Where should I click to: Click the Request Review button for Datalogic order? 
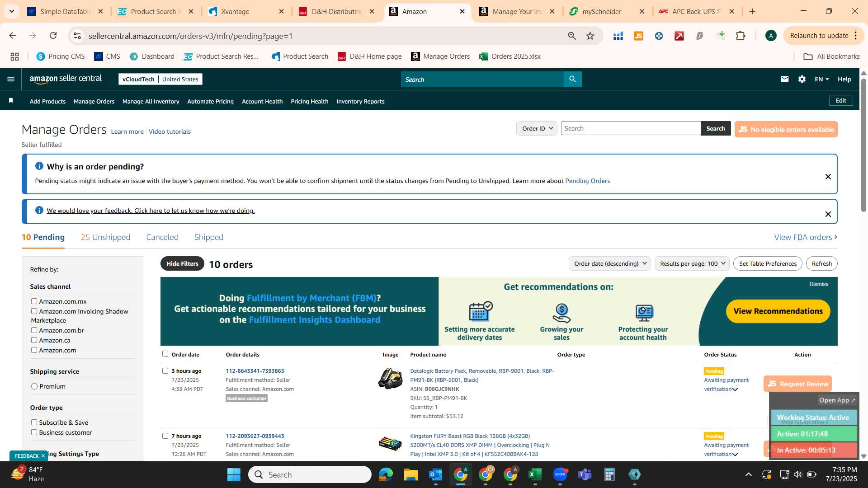(797, 384)
